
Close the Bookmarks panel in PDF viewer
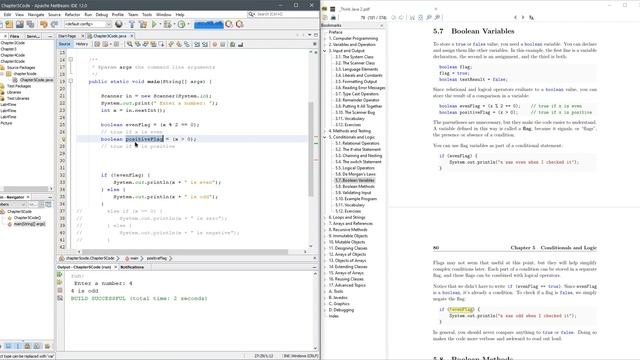[x=382, y=26]
